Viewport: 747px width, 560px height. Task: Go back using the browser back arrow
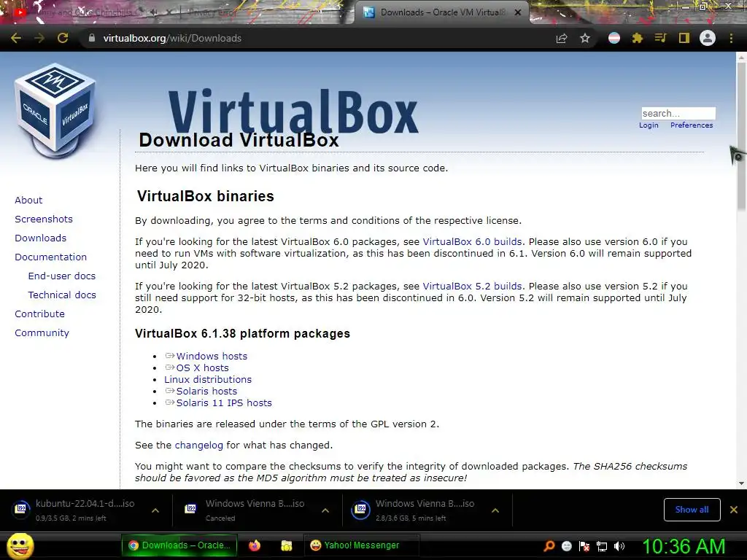tap(16, 38)
